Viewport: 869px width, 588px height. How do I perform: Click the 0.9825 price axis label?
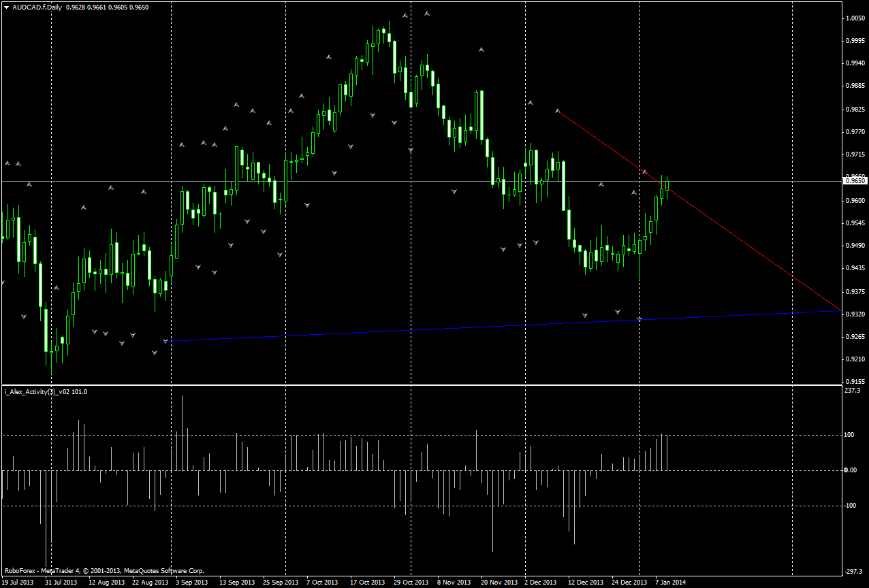coord(855,110)
